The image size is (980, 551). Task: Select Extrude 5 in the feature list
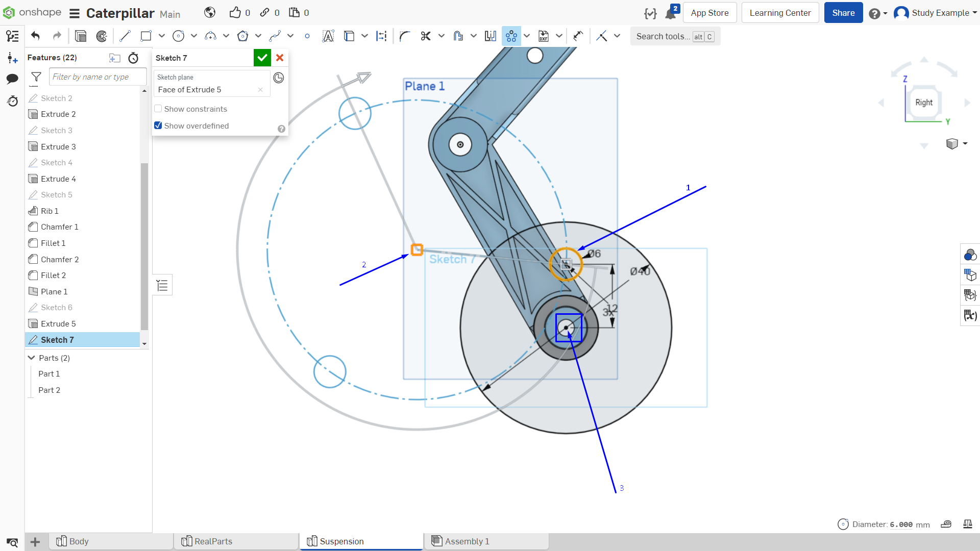(83, 324)
